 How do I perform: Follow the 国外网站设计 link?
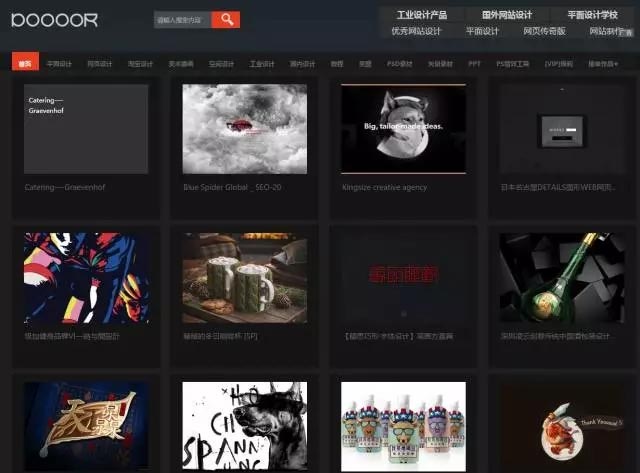point(507,15)
